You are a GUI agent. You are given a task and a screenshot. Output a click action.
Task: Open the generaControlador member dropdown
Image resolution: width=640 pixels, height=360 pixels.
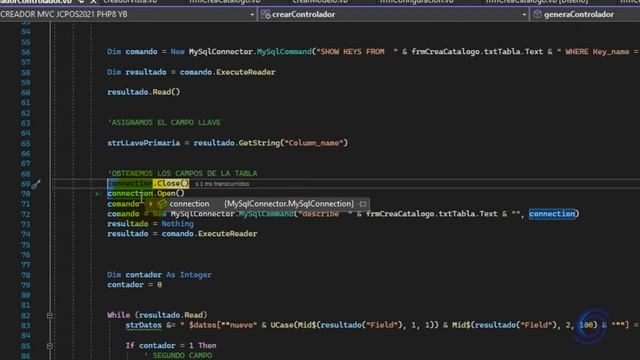(x=586, y=15)
